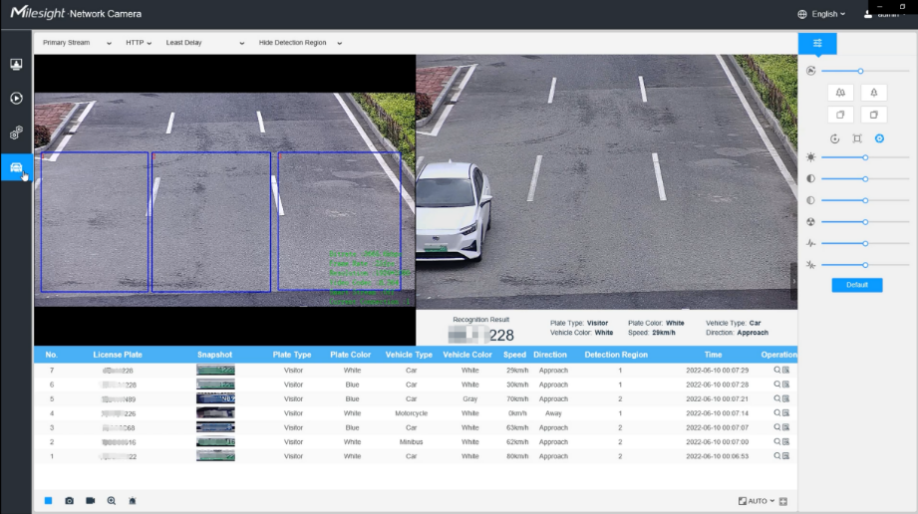
Task: Search icon for row 2 Minibus entry
Action: click(x=777, y=441)
